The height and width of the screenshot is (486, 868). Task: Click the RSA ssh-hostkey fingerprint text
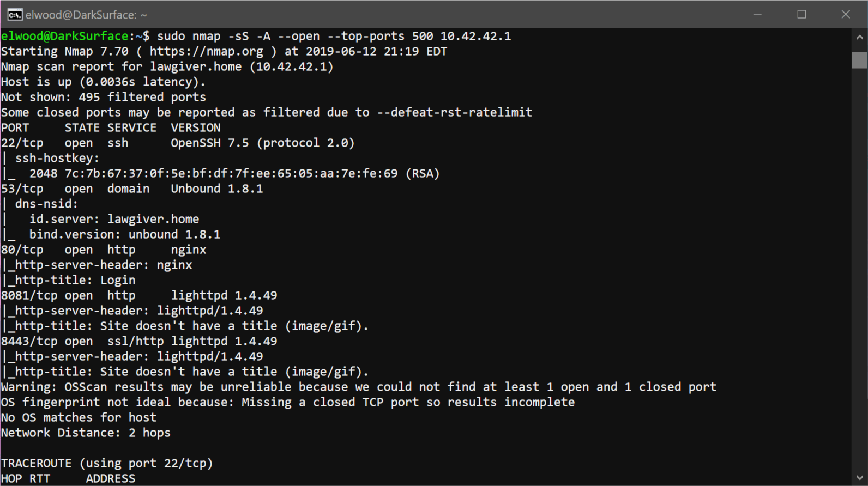tap(231, 173)
